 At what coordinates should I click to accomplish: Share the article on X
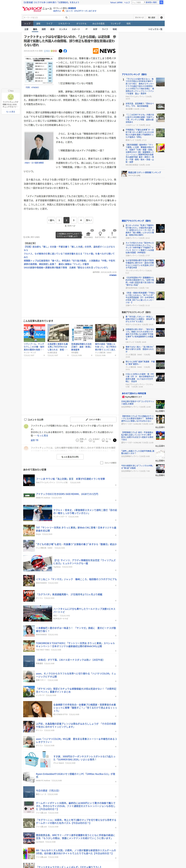(60, 51)
